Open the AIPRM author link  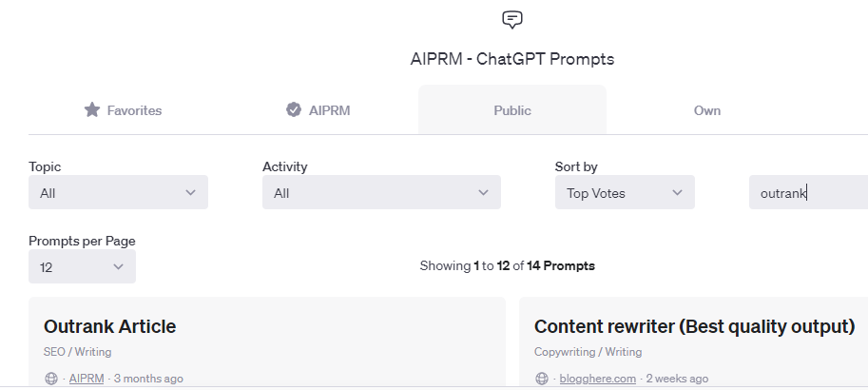tap(87, 379)
